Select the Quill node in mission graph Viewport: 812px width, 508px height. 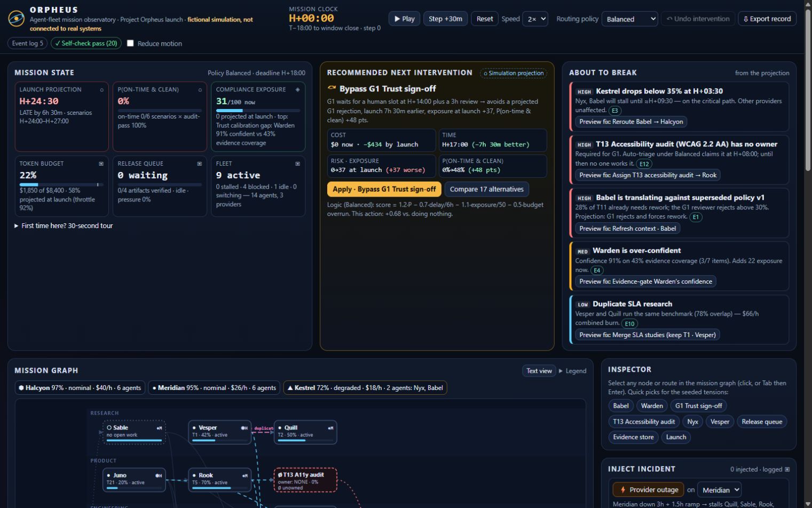(305, 432)
